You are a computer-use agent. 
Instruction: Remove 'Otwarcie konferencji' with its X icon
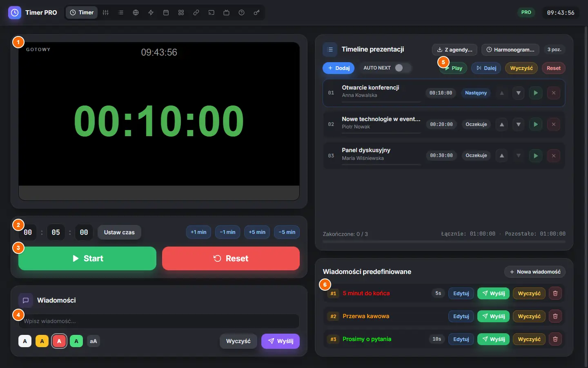(x=554, y=93)
